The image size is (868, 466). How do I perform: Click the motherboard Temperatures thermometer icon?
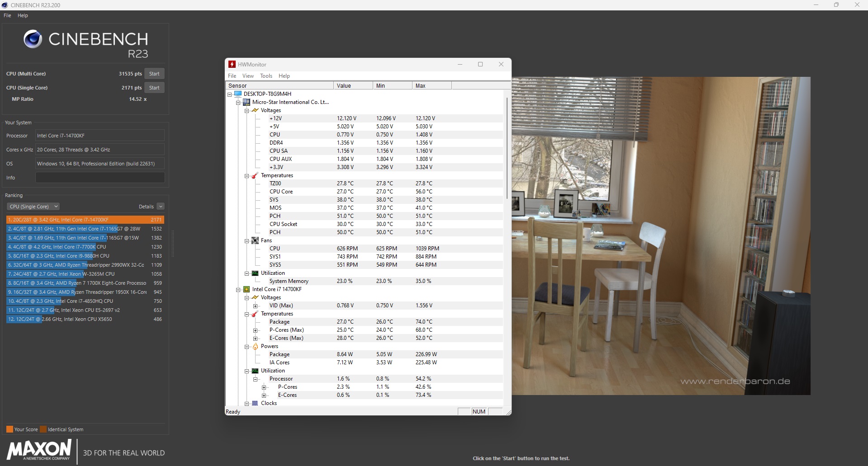point(255,175)
